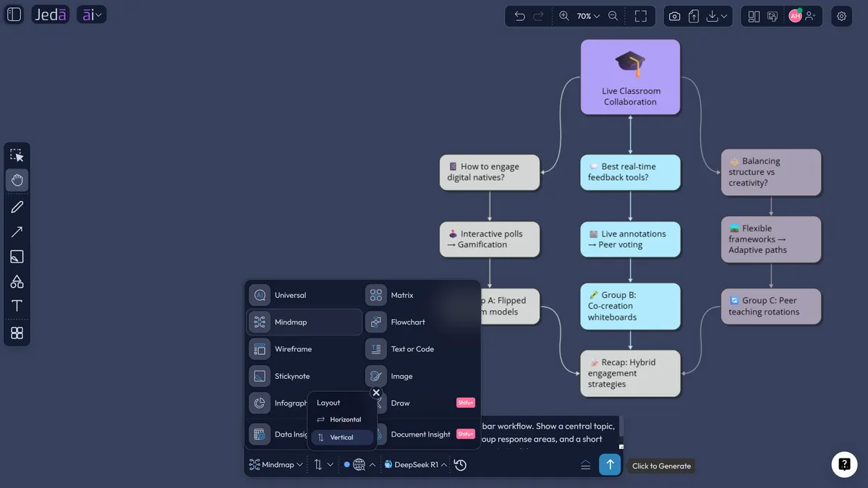Select the How to engage digital natives node

490,172
